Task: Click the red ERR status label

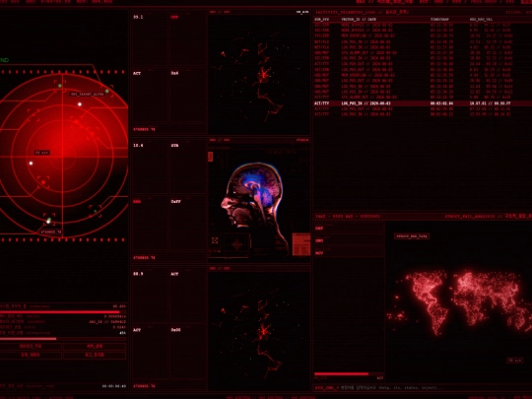Action: tap(137, 202)
